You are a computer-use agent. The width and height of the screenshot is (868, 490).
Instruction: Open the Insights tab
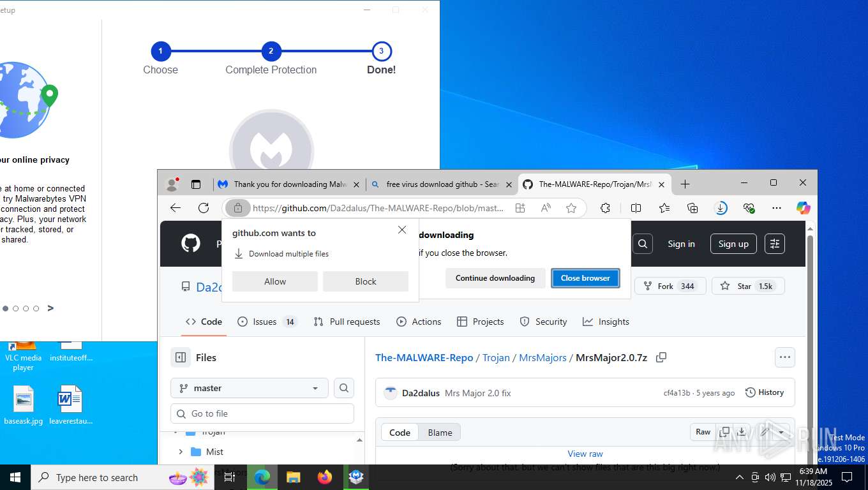tap(606, 322)
